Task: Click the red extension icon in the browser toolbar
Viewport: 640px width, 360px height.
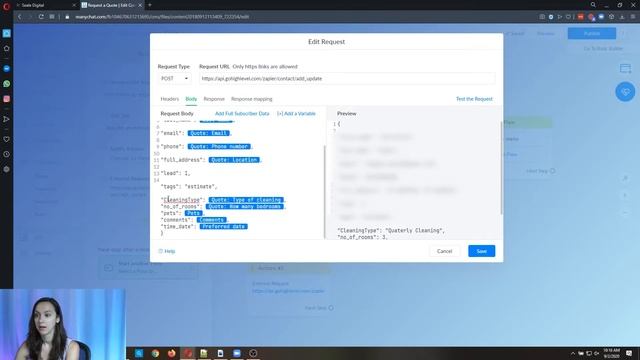Action: click(x=580, y=17)
